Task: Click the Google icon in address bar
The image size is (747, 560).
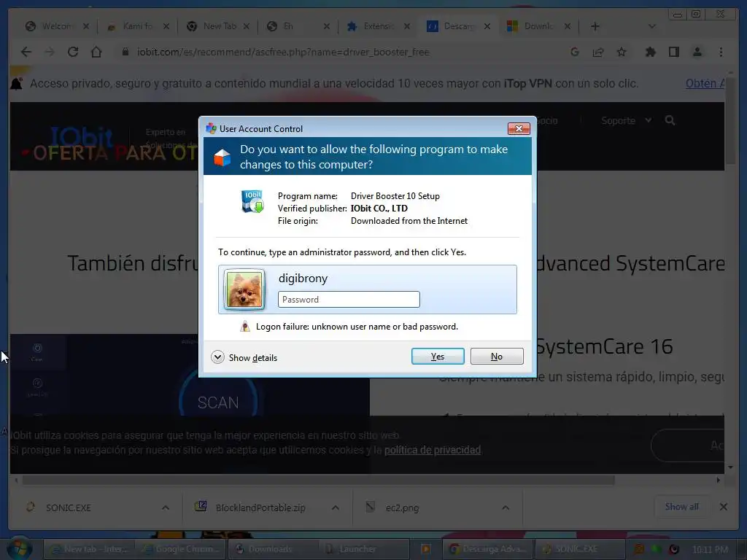Action: [575, 52]
